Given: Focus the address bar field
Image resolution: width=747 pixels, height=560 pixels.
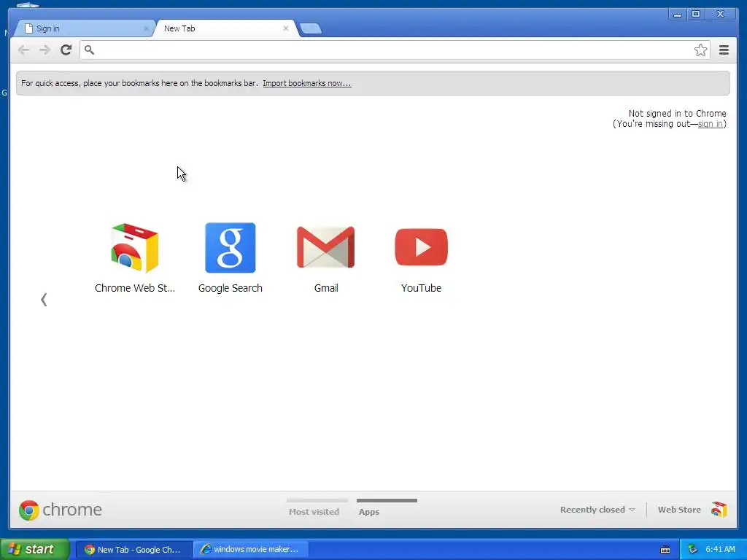Looking at the screenshot, I should point(395,50).
